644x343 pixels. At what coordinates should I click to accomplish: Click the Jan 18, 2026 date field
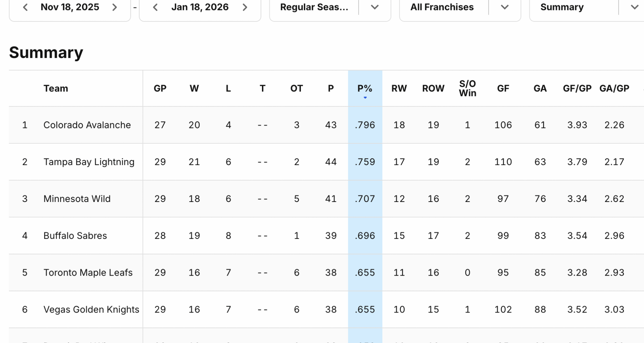click(200, 7)
